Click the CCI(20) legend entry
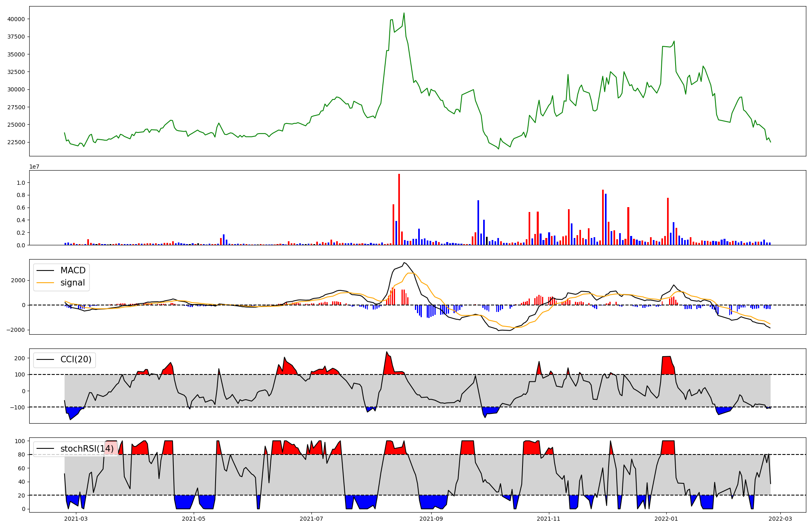The width and height of the screenshot is (812, 528). pos(76,359)
